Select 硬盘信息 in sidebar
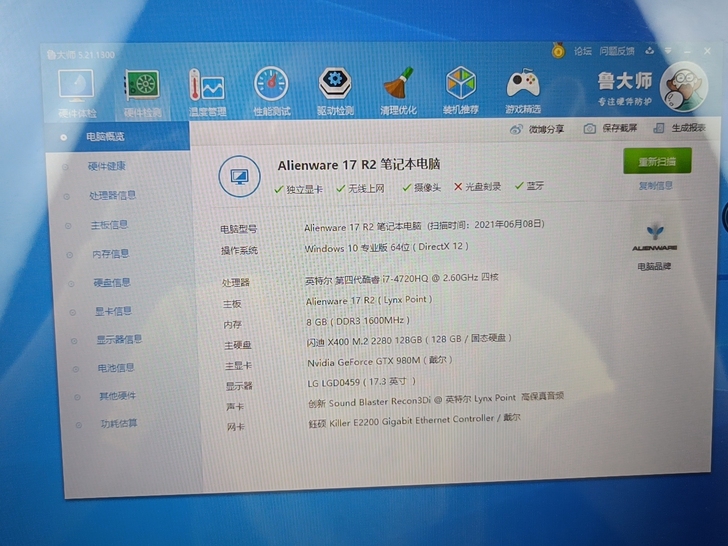 tap(112, 282)
